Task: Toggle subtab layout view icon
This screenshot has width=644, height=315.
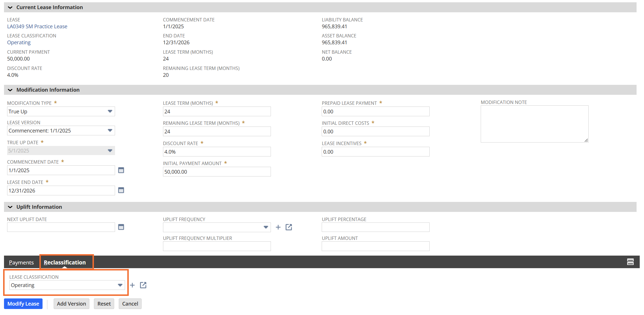Action: (x=630, y=262)
